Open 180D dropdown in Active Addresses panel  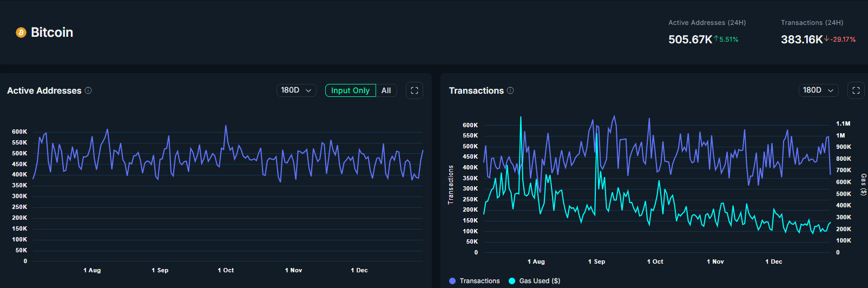coord(296,90)
